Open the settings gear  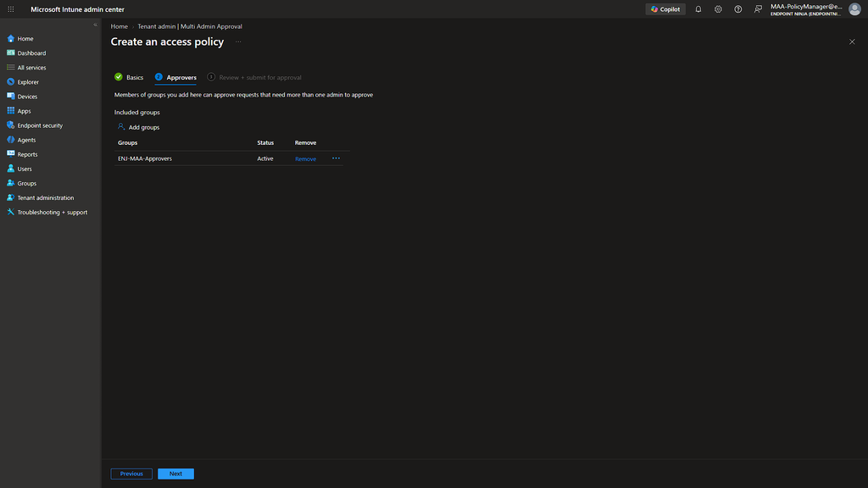(718, 9)
